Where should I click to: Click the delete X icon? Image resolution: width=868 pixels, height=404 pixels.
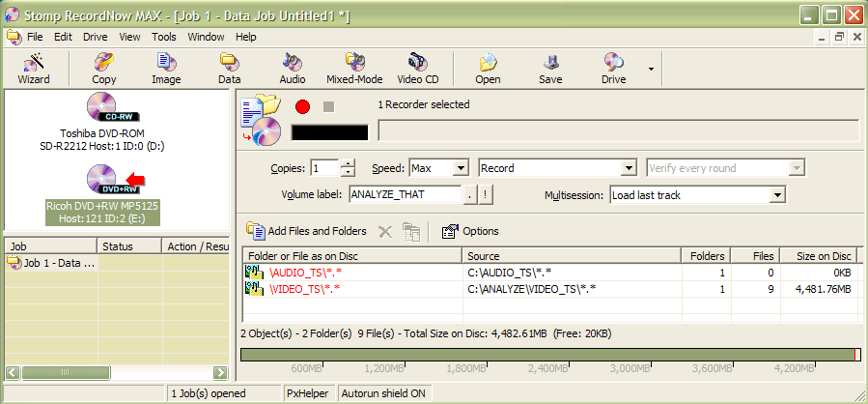click(384, 232)
